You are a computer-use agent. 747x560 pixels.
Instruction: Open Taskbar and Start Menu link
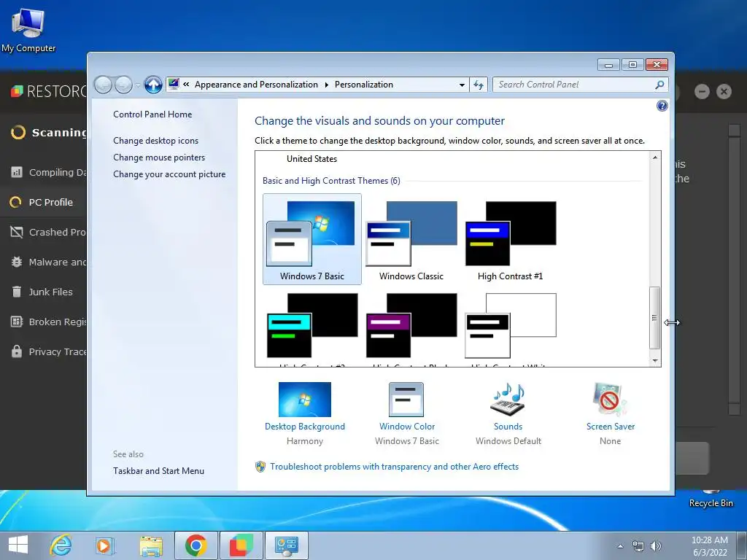158,471
